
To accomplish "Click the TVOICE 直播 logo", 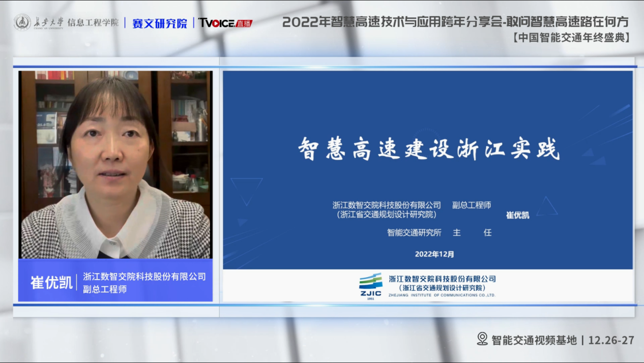I will click(x=225, y=23).
